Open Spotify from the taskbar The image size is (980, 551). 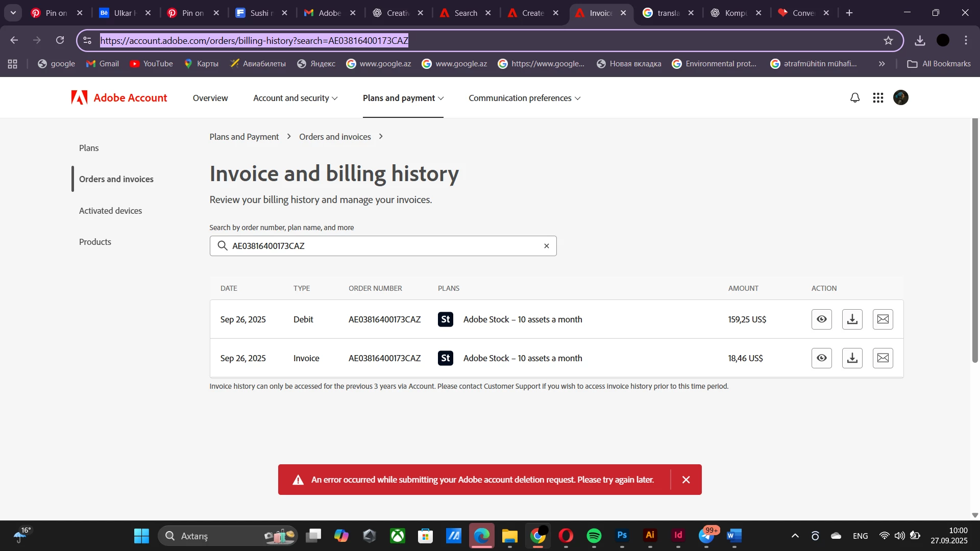coord(594,536)
